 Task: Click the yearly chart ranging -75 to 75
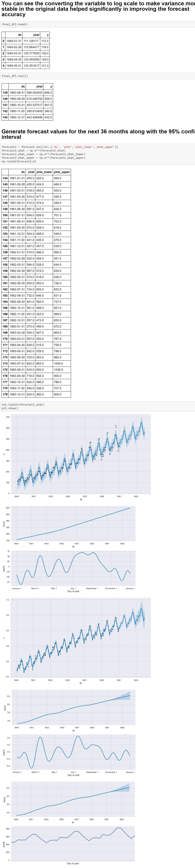73,568
